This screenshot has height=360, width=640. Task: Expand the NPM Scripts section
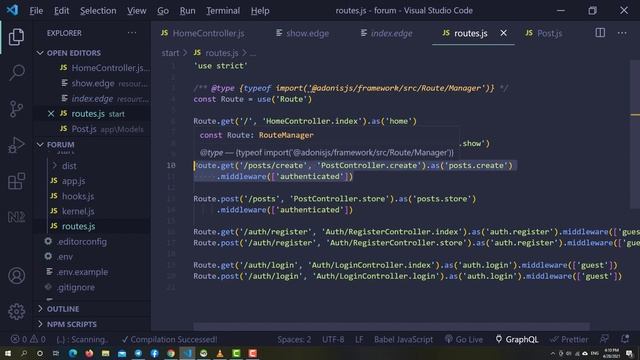(x=67, y=324)
